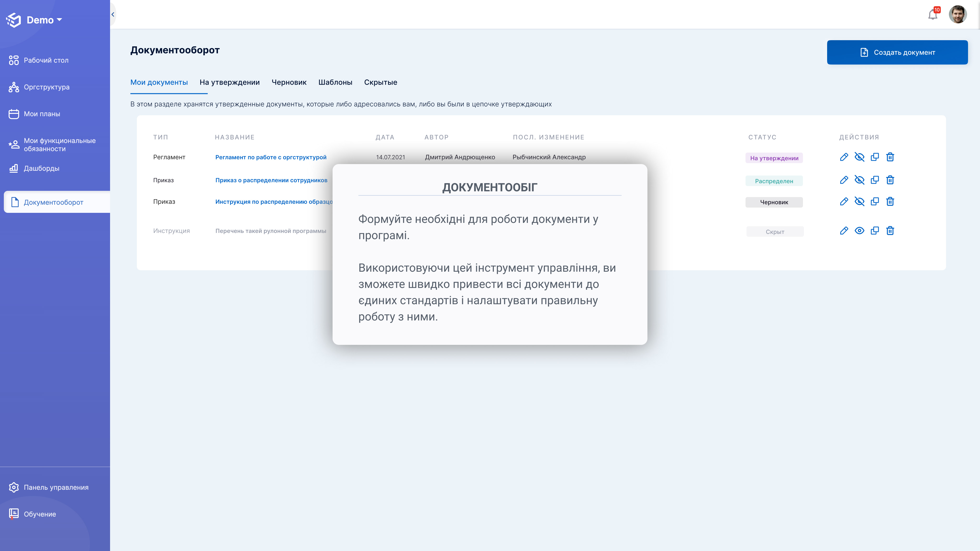This screenshot has width=980, height=551.
Task: Open Инструкция по распределению образцов link
Action: click(x=274, y=202)
